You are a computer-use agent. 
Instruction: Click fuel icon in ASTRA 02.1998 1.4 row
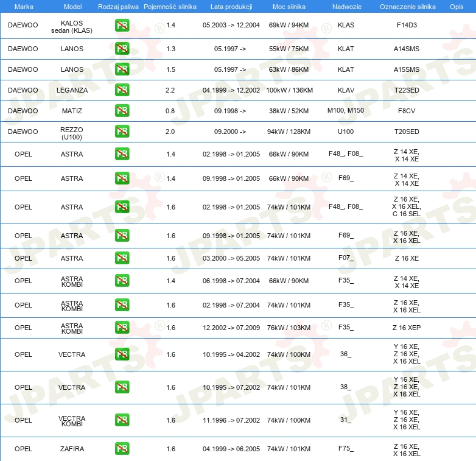point(122,153)
